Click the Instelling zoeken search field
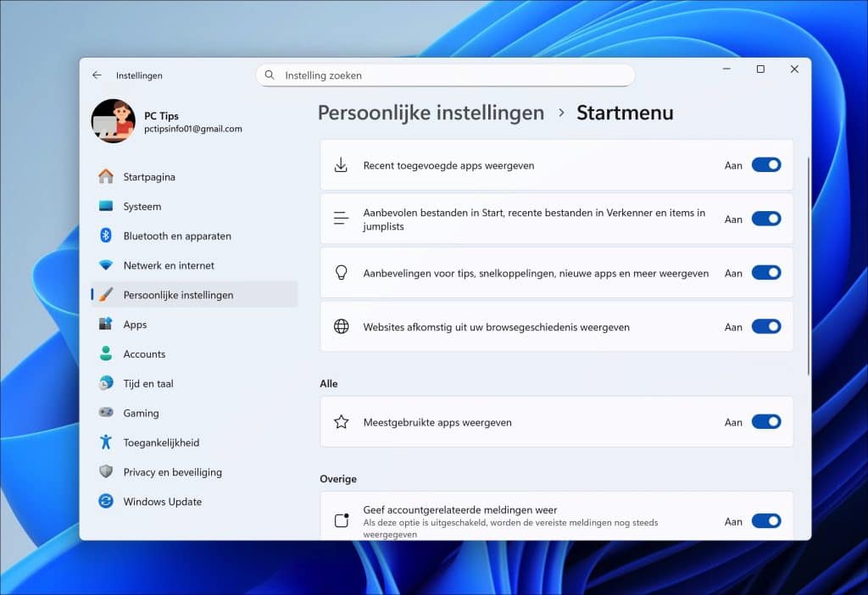The height and width of the screenshot is (595, 868). tap(445, 75)
